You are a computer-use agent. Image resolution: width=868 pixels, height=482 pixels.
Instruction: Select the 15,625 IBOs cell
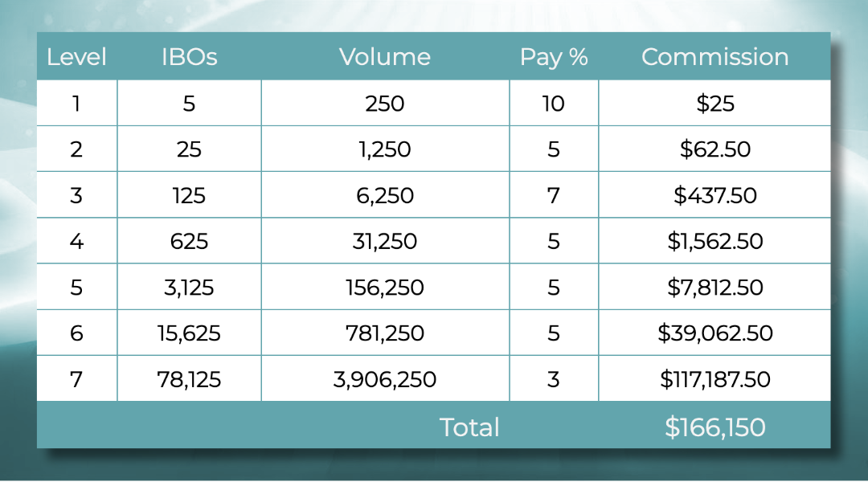189,333
